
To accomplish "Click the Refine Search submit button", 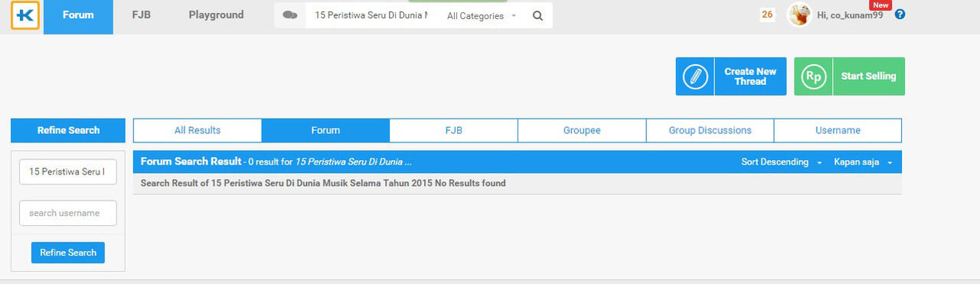I will coord(68,253).
